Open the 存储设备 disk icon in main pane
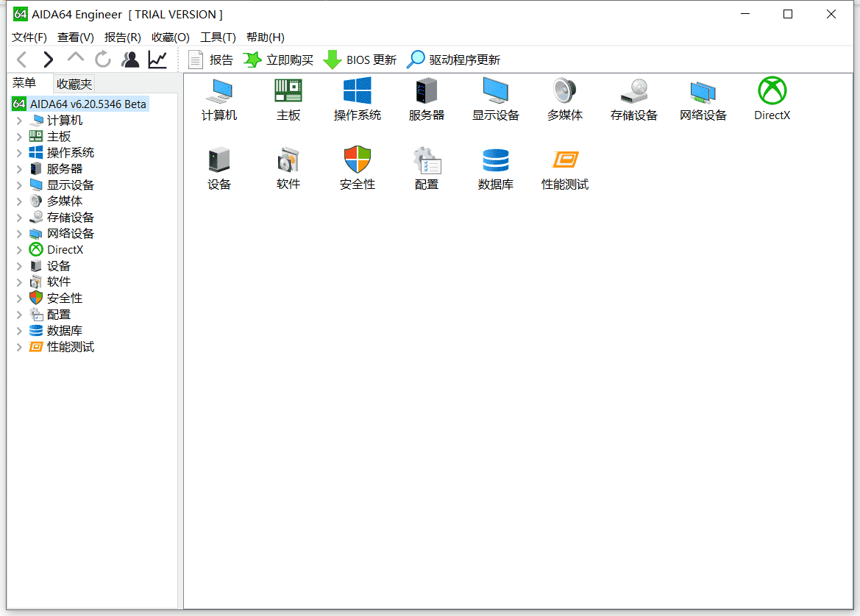The width and height of the screenshot is (860, 616). coord(633,99)
